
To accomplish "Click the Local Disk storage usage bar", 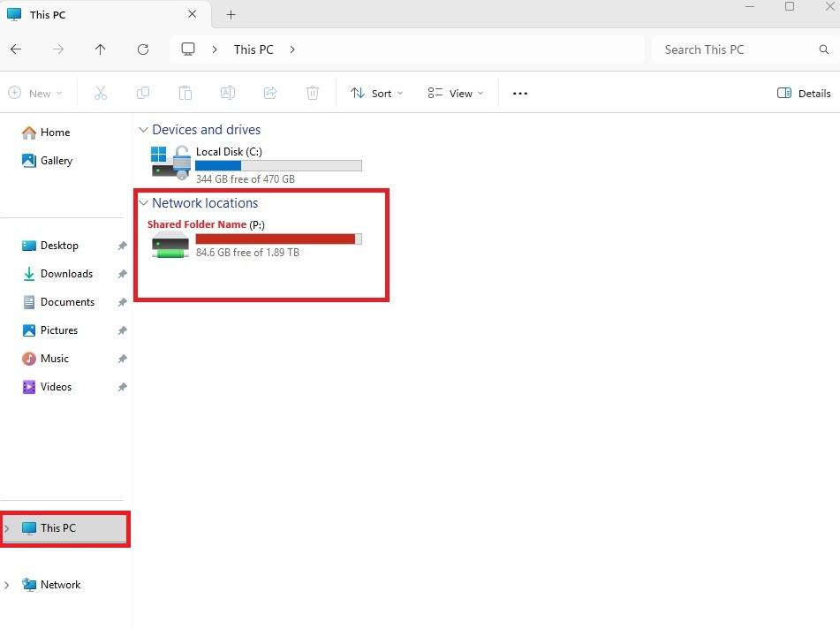I will click(x=279, y=165).
